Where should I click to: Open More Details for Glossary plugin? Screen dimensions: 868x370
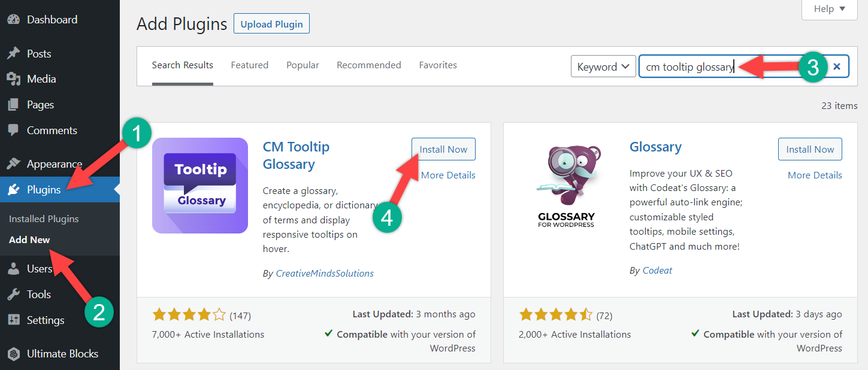click(x=815, y=175)
